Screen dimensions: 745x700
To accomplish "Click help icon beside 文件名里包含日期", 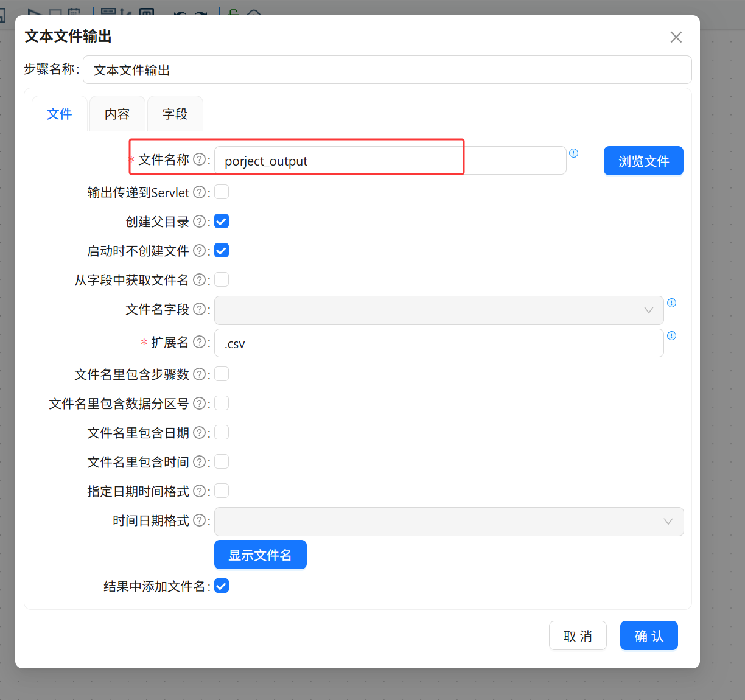I will pyautogui.click(x=199, y=432).
